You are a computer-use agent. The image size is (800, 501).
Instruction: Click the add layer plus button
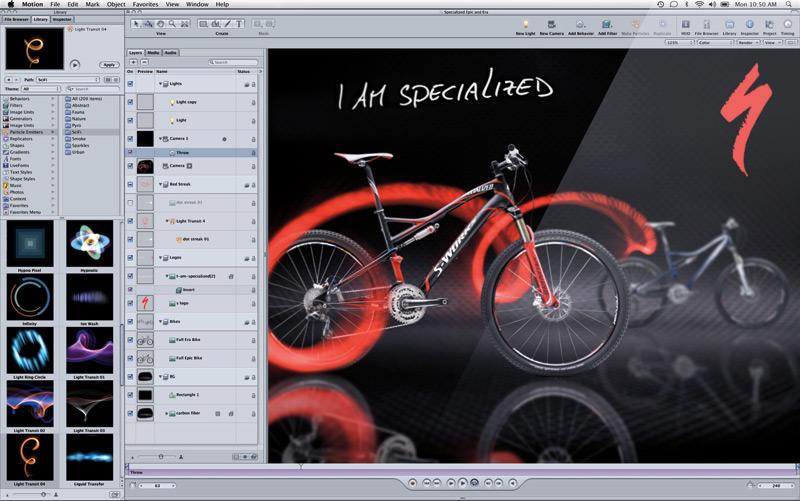(134, 62)
